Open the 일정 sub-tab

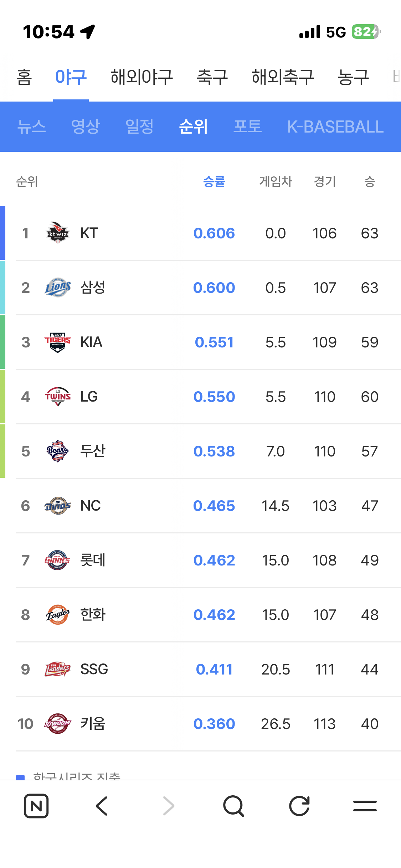pyautogui.click(x=139, y=126)
